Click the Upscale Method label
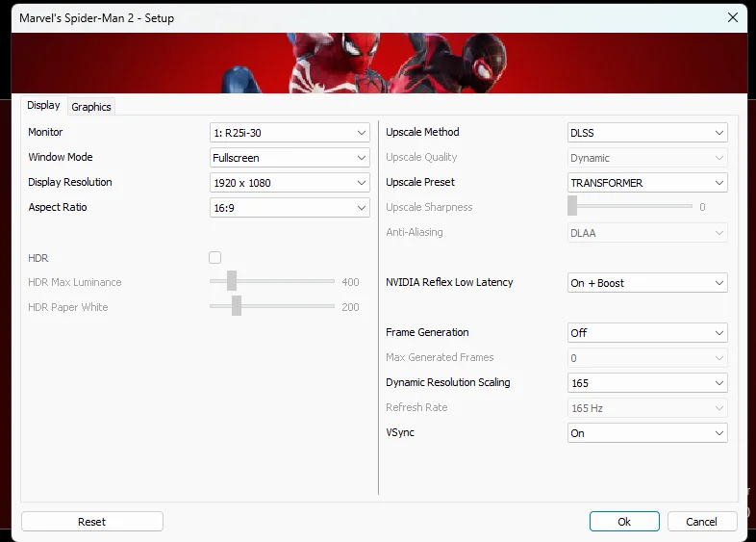Viewport: 756px width, 542px height. point(422,132)
